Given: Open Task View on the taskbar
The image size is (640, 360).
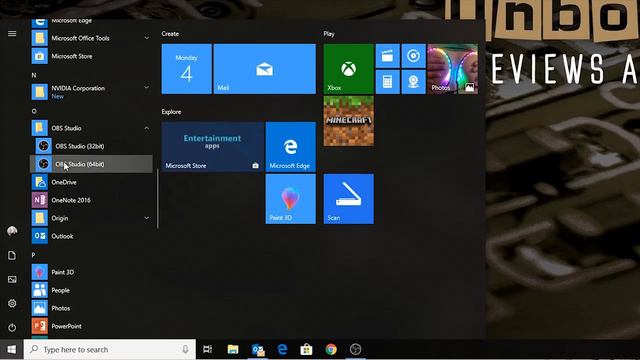Looking at the screenshot, I should (x=207, y=349).
